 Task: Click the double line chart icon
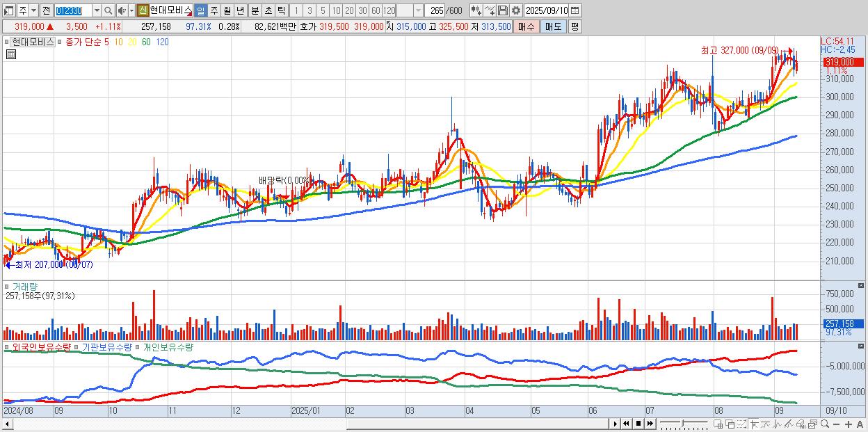(789, 424)
